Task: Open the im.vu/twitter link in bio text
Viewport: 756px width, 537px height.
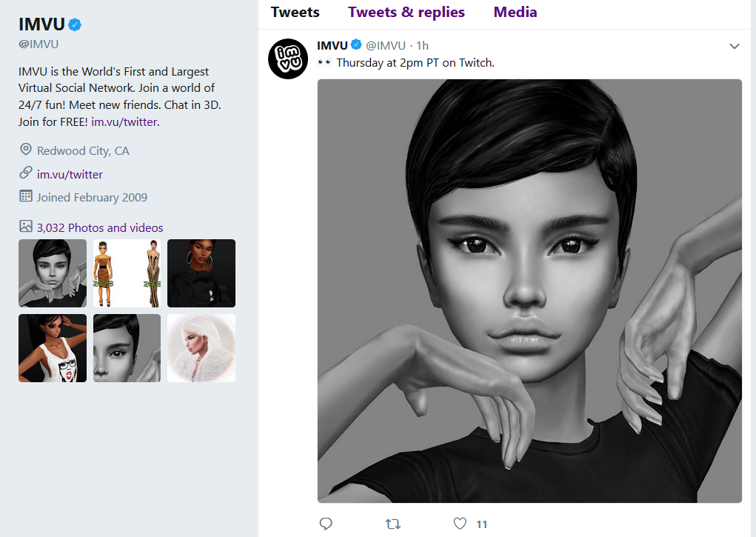Action: pos(124,122)
